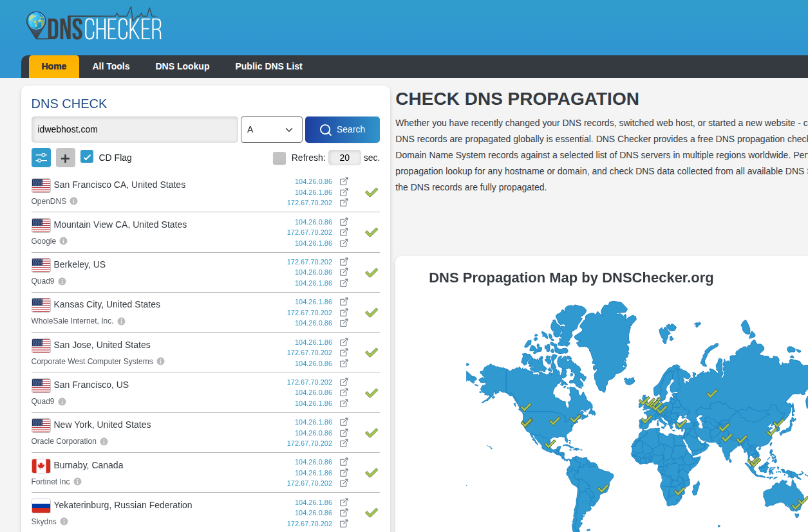The width and height of the screenshot is (808, 532).
Task: Enable the auto Refresh checkbox
Action: [279, 158]
